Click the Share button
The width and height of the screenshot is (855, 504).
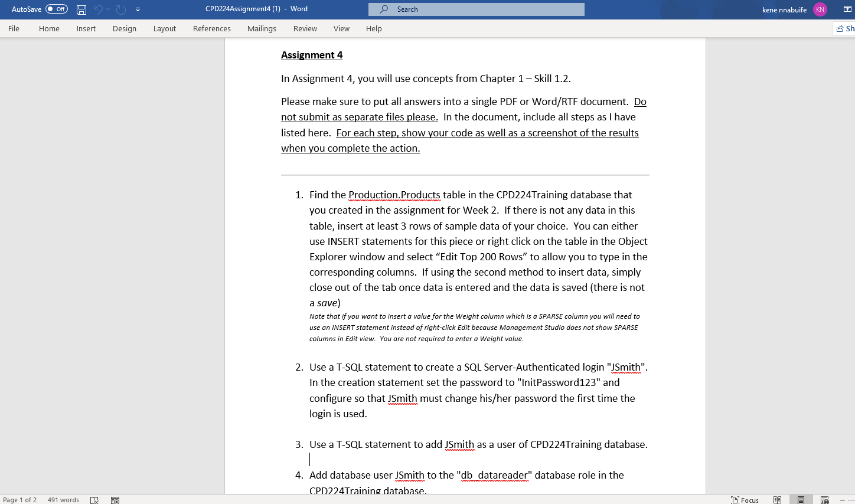click(844, 28)
